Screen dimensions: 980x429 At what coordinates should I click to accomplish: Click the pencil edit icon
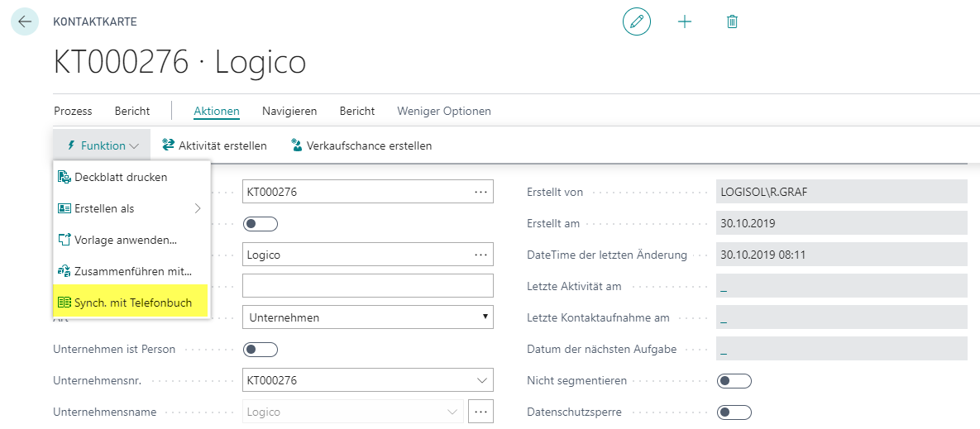pos(636,21)
